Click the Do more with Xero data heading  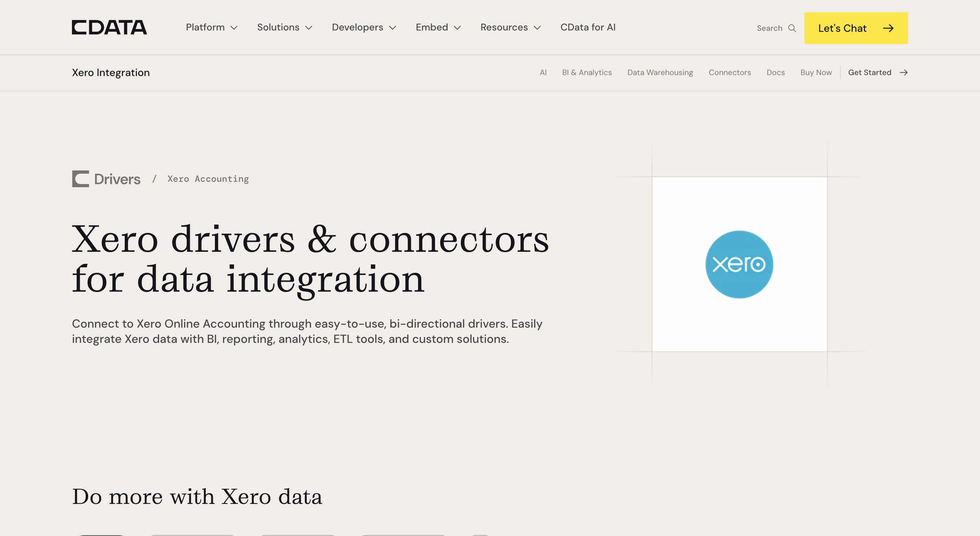(x=197, y=496)
